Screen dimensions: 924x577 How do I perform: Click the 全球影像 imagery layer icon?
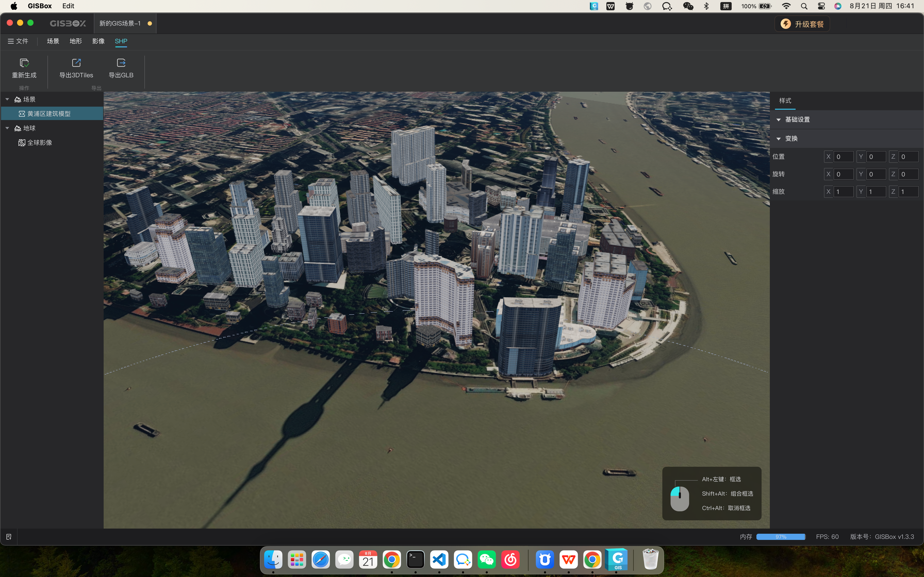tap(22, 143)
